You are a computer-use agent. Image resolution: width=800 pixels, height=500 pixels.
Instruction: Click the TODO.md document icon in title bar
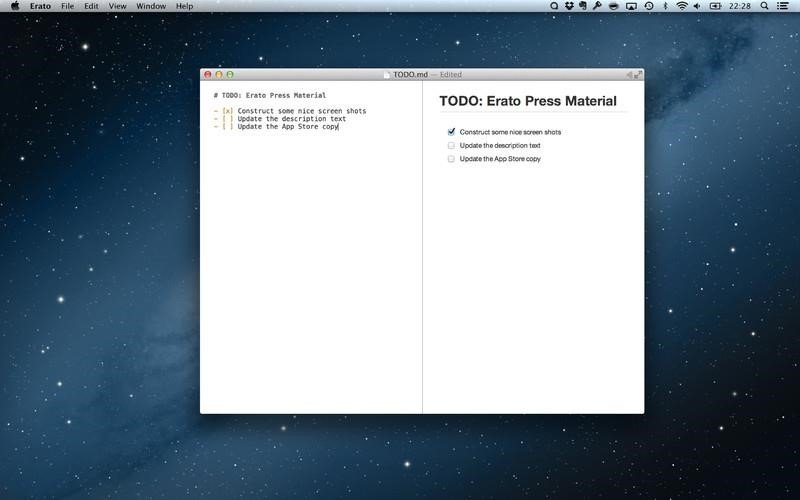pyautogui.click(x=387, y=74)
